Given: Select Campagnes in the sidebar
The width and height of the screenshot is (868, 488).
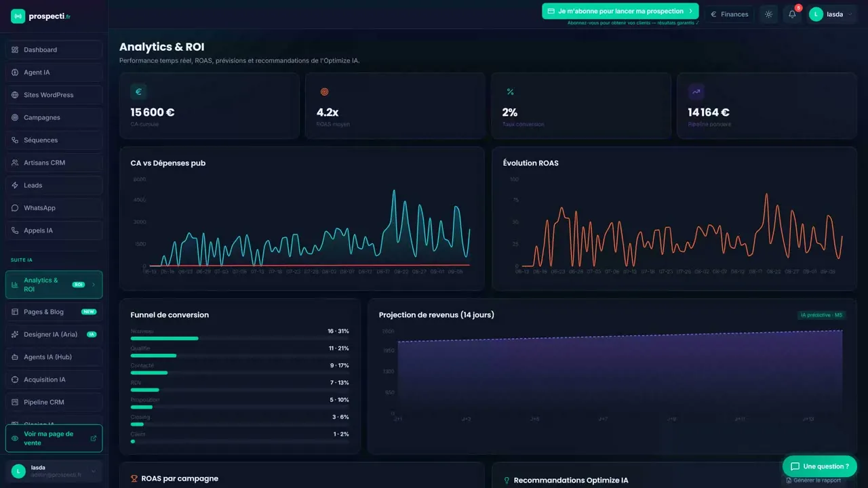Looking at the screenshot, I should (54, 117).
